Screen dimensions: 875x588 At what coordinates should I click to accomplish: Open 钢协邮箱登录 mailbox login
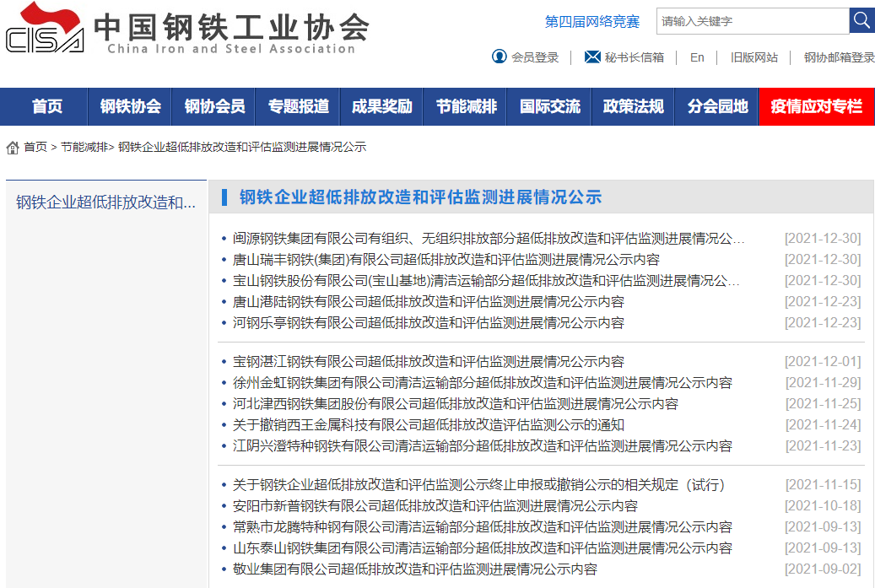click(840, 57)
